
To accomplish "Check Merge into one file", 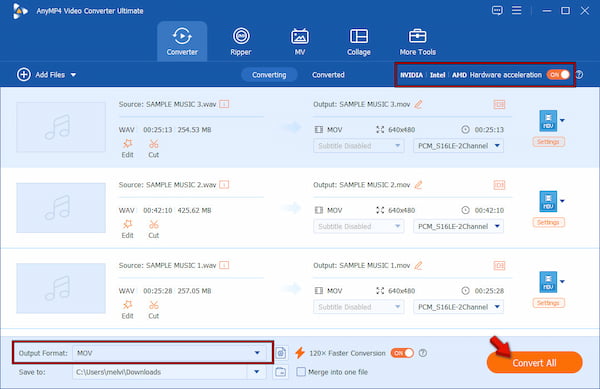I will [301, 372].
